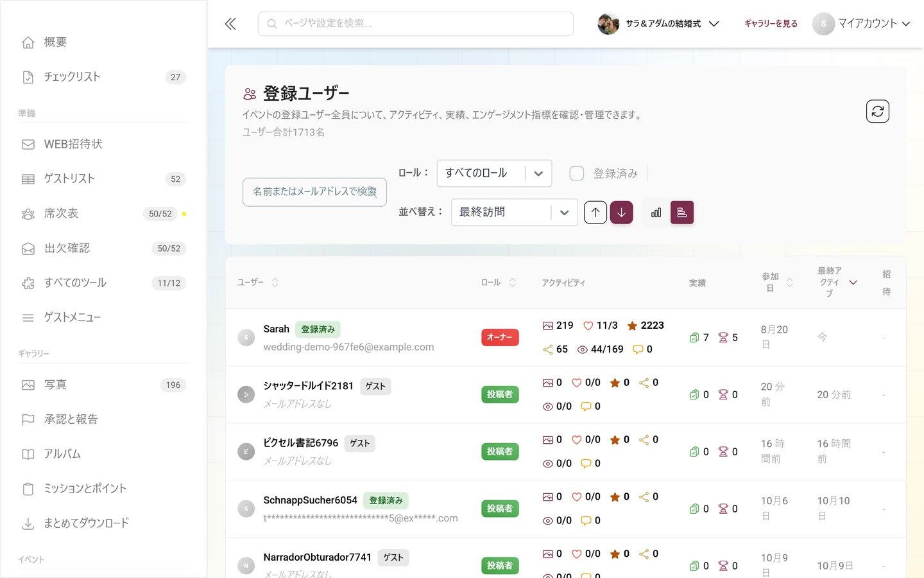Click the 登録ユーザー heading users icon
The width and height of the screenshot is (924, 578).
(x=250, y=94)
